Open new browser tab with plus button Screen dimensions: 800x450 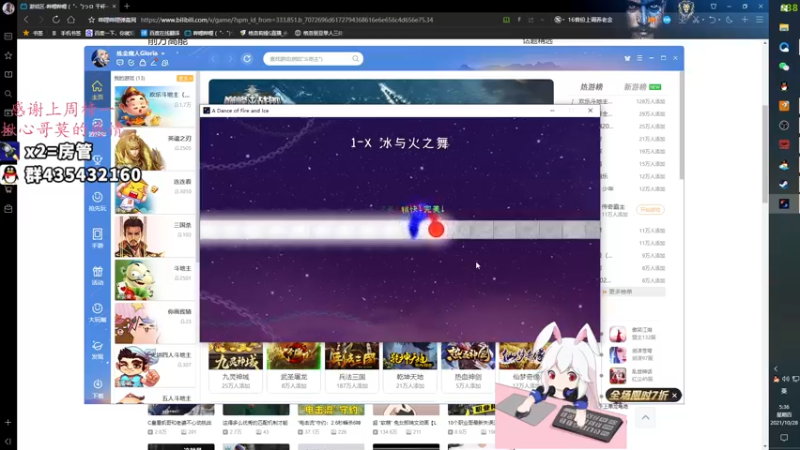point(127,6)
